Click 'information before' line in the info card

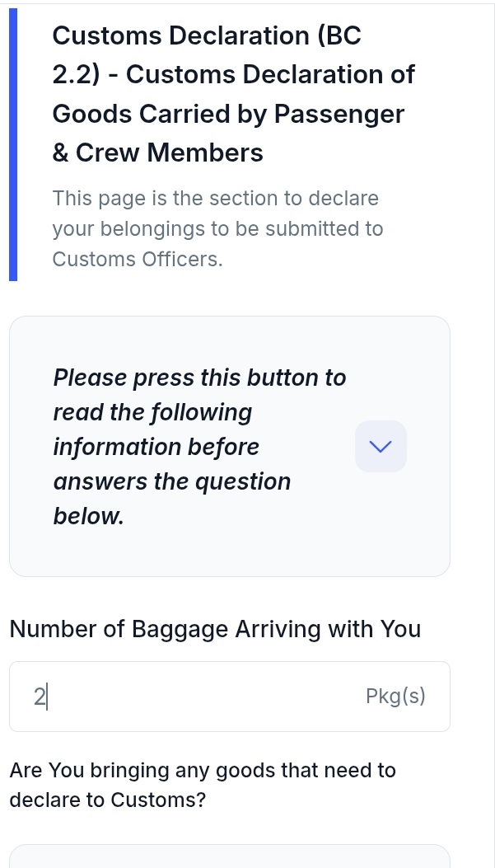coord(156,447)
